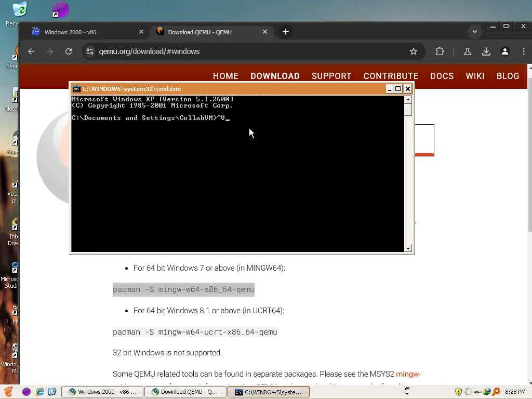The height and width of the screenshot is (399, 532).
Task: Open the cmd.exe title bar system icon
Action: (77, 89)
